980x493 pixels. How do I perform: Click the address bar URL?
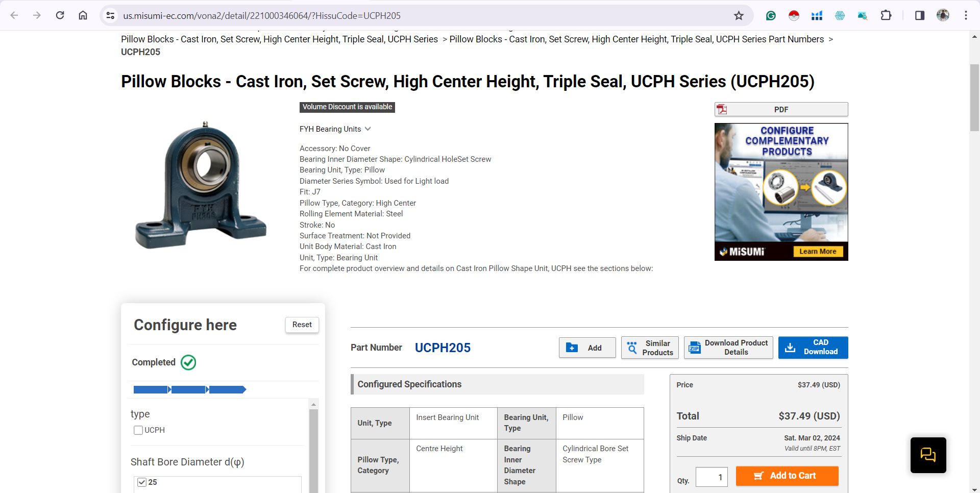pos(261,15)
